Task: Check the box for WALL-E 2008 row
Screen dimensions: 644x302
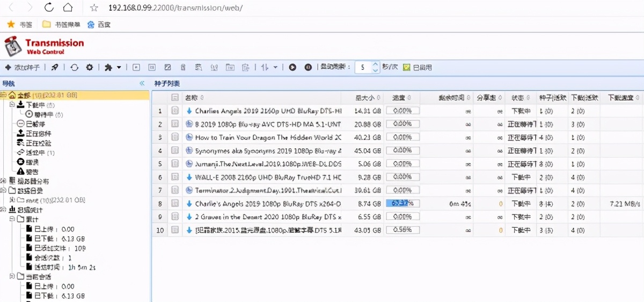Action: (x=174, y=177)
